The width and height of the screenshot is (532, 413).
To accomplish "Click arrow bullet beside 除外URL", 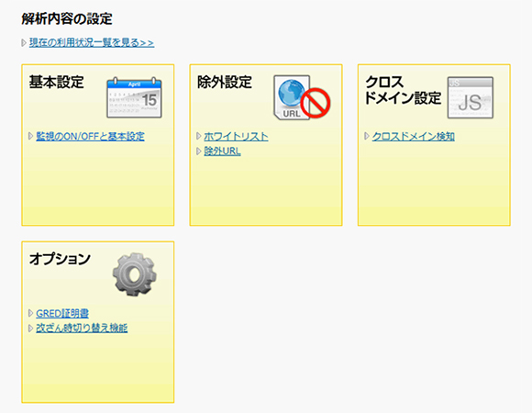I will [199, 151].
